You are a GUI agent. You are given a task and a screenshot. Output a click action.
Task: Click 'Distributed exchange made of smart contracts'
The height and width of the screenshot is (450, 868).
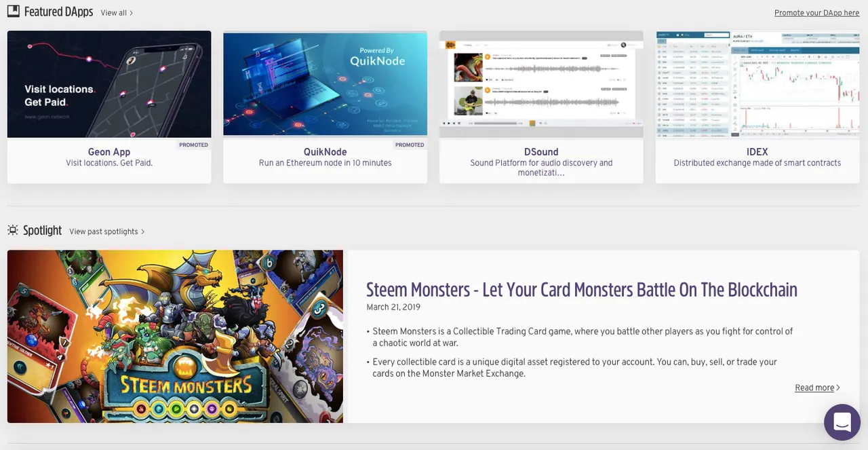757,163
